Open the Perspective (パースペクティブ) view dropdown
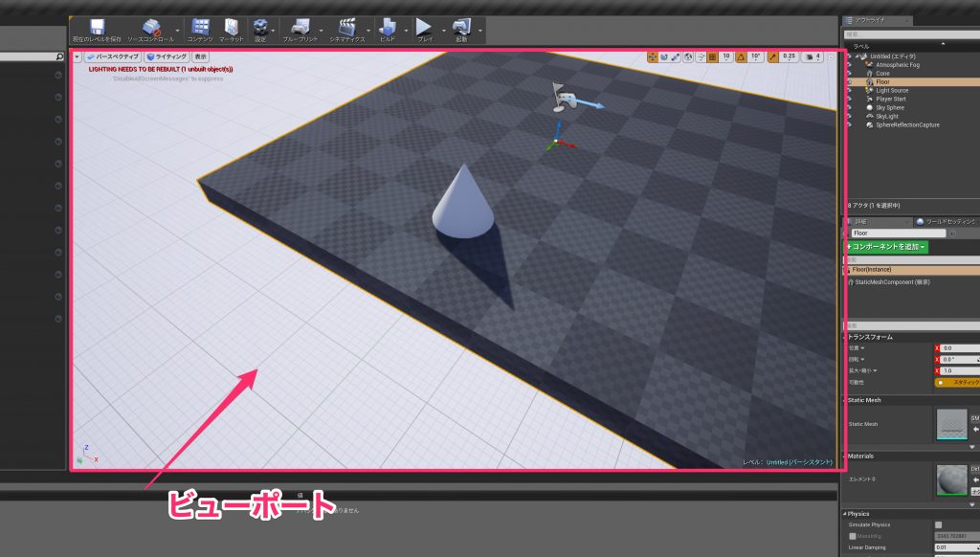Viewport: 980px width, 557px height. (112, 57)
